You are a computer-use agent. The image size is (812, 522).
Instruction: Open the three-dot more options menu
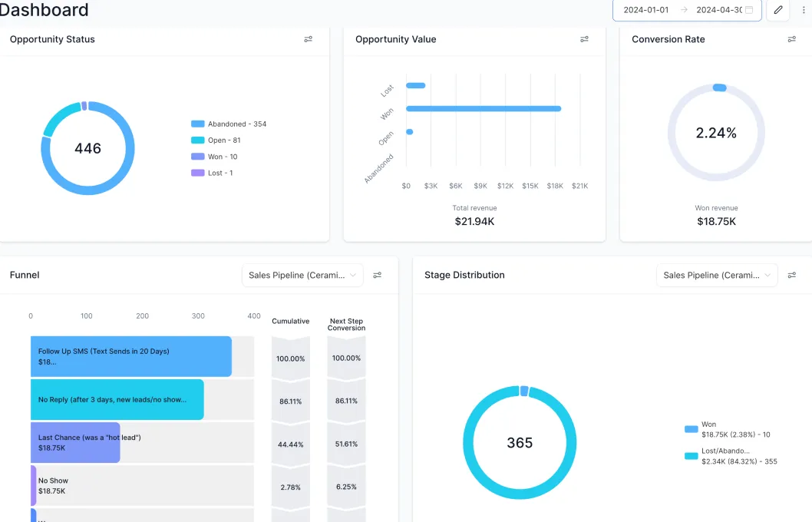click(804, 10)
